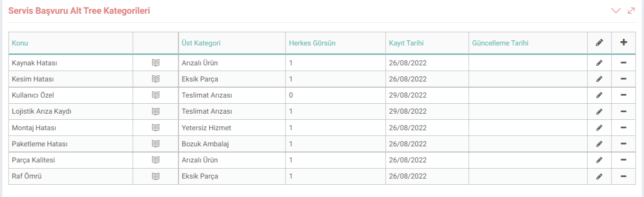Screen dimensions: 644x197
Task: Sort by the Konu column header
Action: coord(20,43)
